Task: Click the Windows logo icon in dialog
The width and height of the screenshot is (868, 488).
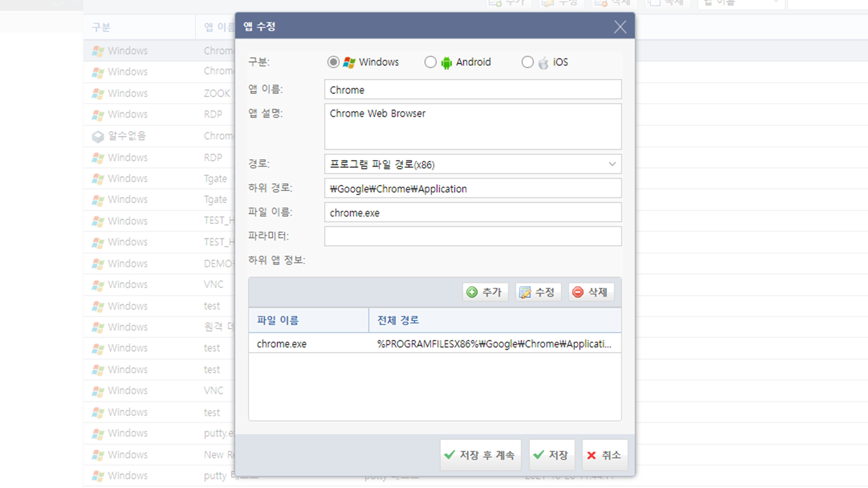Action: pos(349,62)
